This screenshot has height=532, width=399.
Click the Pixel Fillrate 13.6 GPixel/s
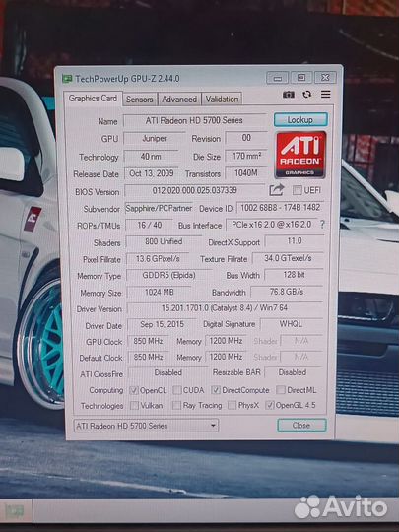[158, 258]
